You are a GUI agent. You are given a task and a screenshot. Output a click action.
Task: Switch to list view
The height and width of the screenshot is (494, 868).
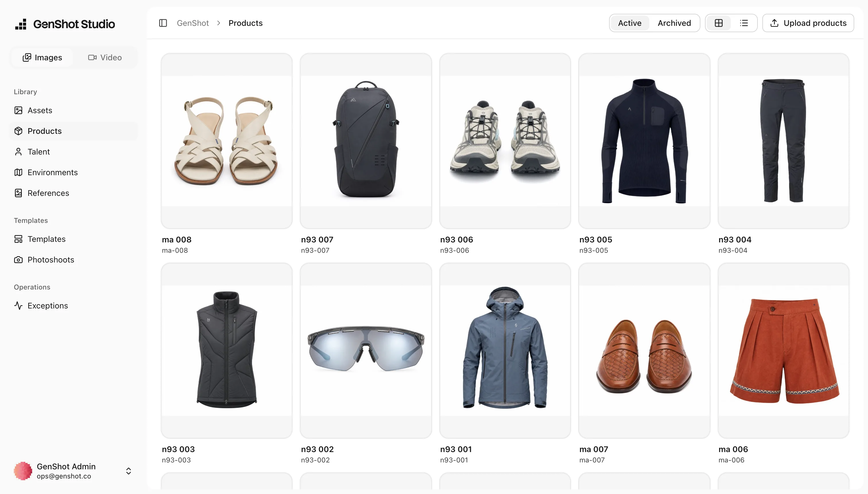click(744, 23)
